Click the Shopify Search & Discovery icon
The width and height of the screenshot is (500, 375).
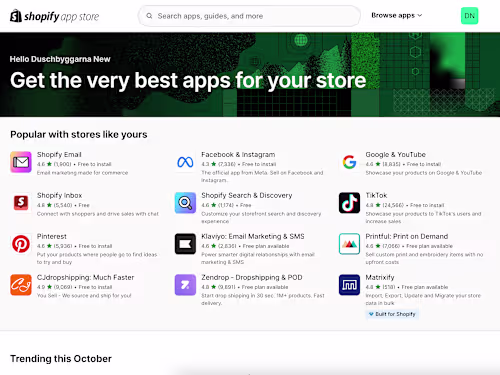(x=185, y=203)
